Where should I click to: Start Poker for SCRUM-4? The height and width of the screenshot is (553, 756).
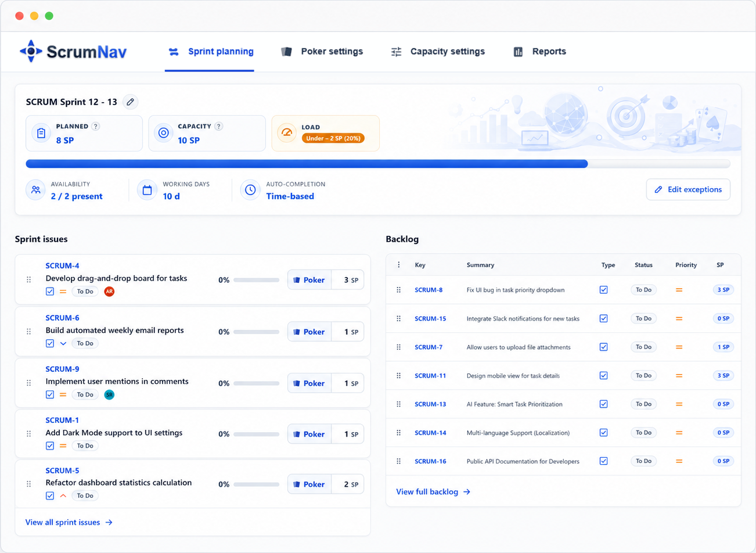pos(309,280)
